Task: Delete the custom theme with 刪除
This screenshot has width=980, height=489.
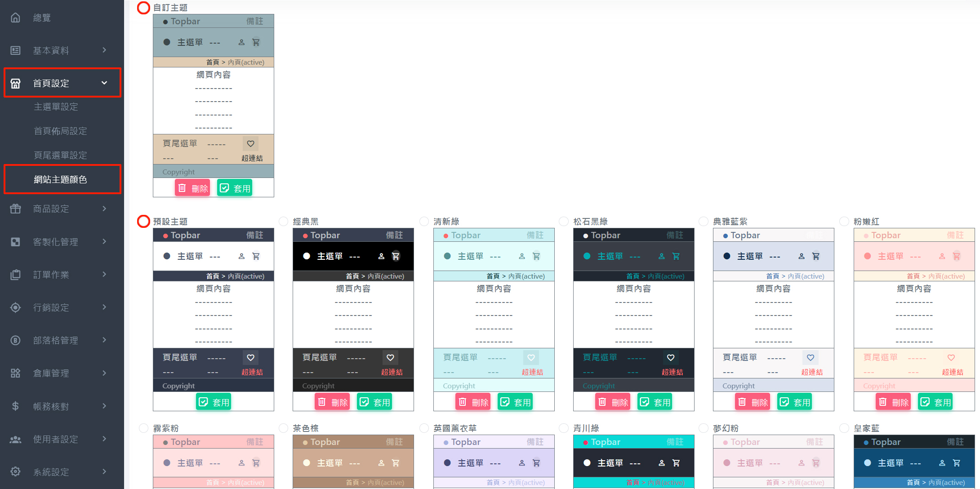Action: coord(192,188)
